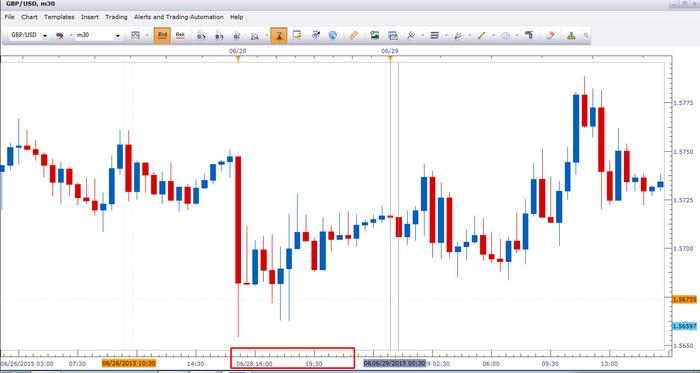Toggle the highlighted hourglass auto-scroll button
The height and width of the screenshot is (373, 700).
click(x=279, y=35)
